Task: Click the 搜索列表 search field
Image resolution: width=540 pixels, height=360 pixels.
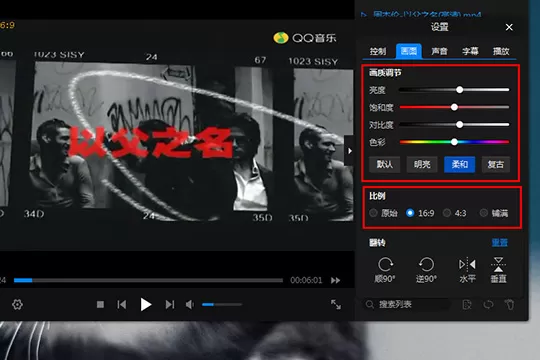Action: 407,305
